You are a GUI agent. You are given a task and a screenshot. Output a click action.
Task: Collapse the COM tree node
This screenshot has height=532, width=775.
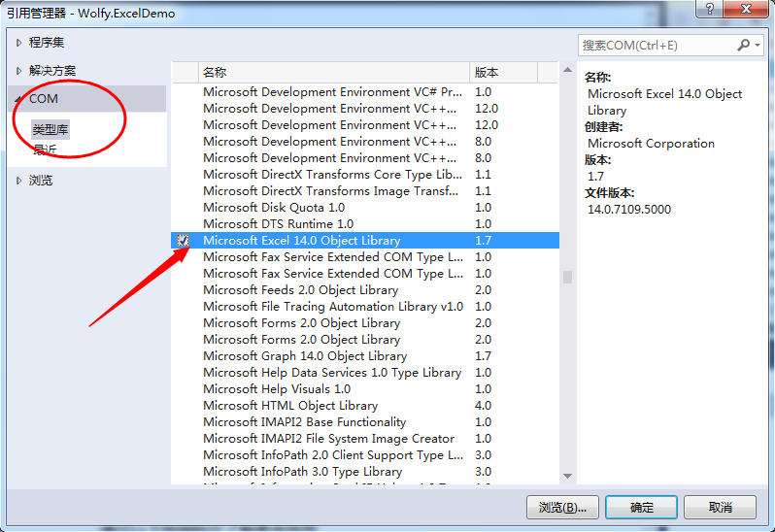coord(17,99)
